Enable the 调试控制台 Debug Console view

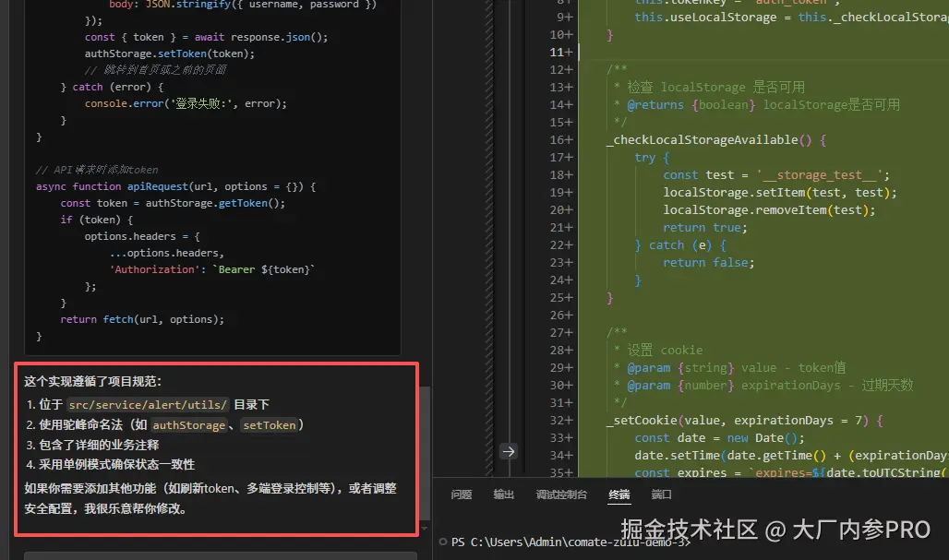(561, 494)
